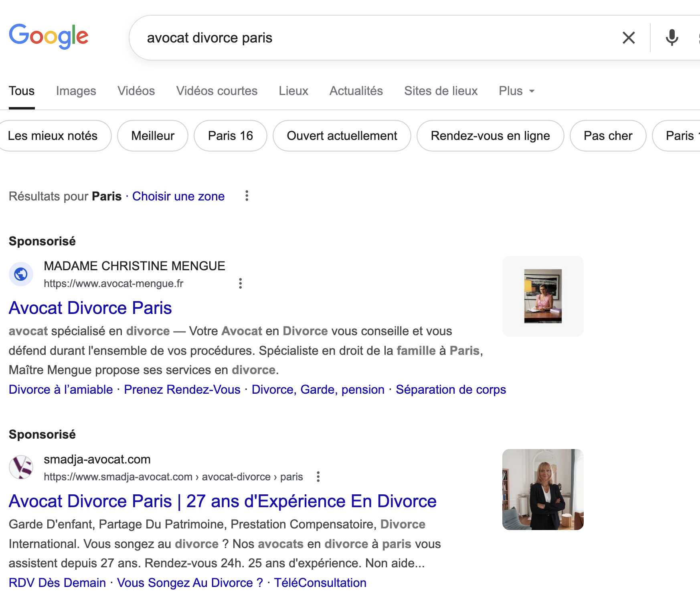This screenshot has height=603, width=700.
Task: Start voice search with the microphone icon
Action: click(672, 38)
